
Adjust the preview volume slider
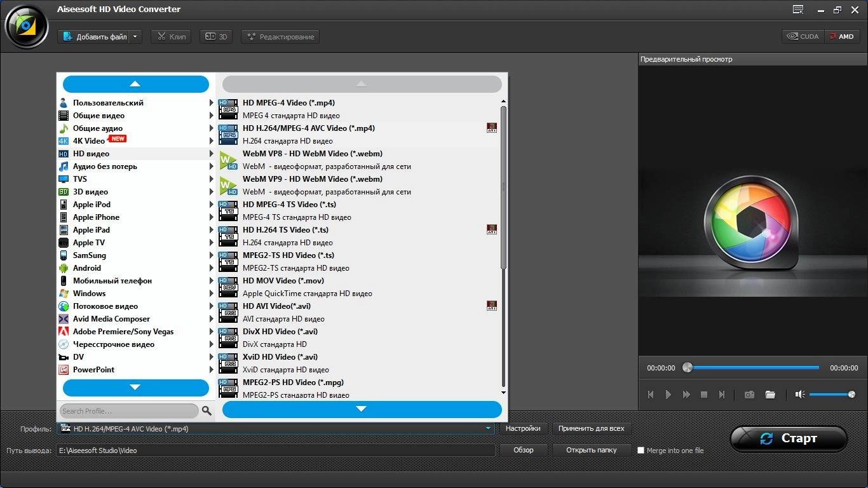coord(832,395)
